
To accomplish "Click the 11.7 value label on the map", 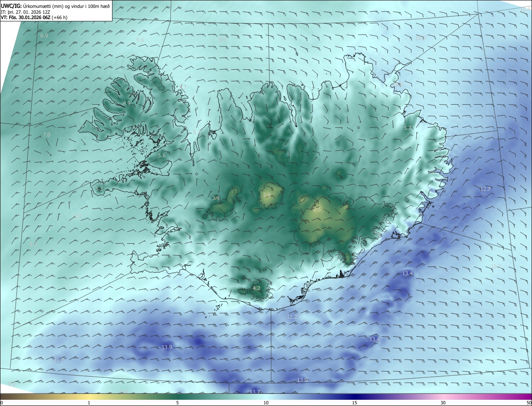I will (59, 360).
